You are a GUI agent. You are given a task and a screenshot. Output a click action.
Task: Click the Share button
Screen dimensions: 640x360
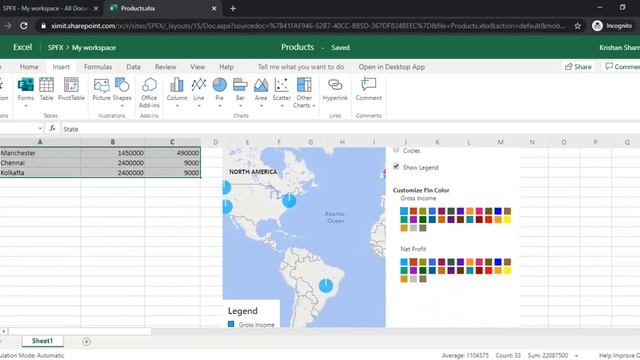tap(578, 67)
